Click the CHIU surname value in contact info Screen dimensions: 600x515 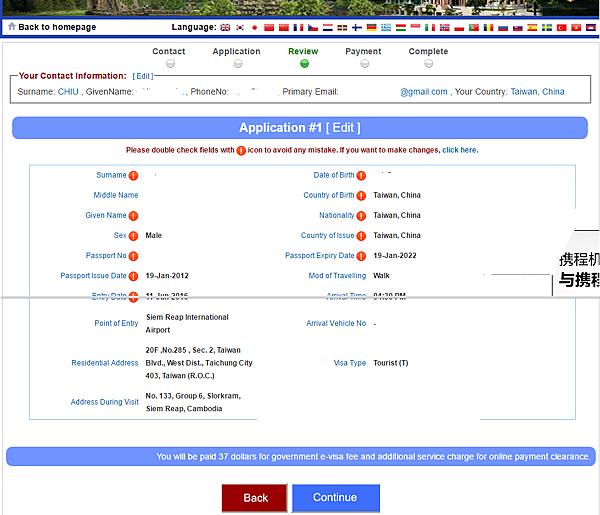tap(68, 92)
